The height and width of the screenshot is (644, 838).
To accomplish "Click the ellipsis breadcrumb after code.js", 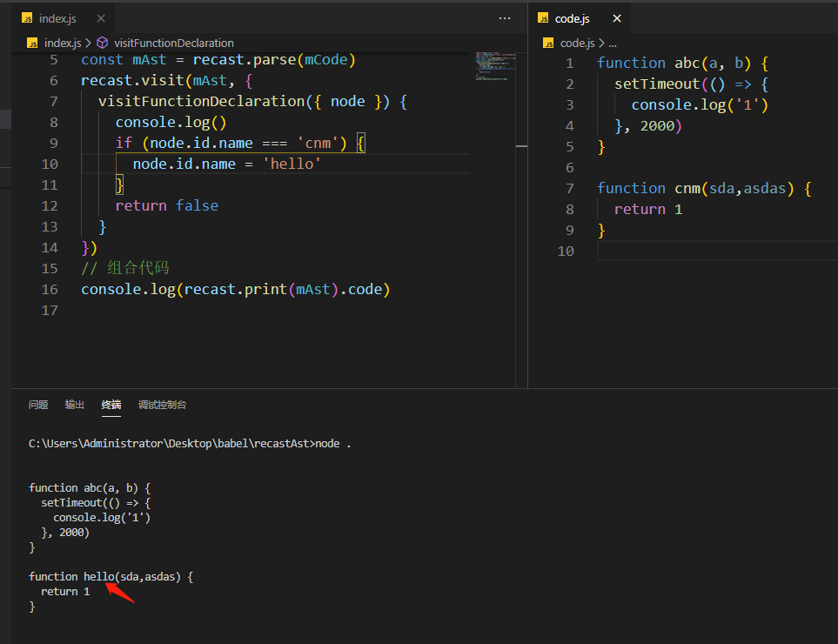I will [613, 44].
